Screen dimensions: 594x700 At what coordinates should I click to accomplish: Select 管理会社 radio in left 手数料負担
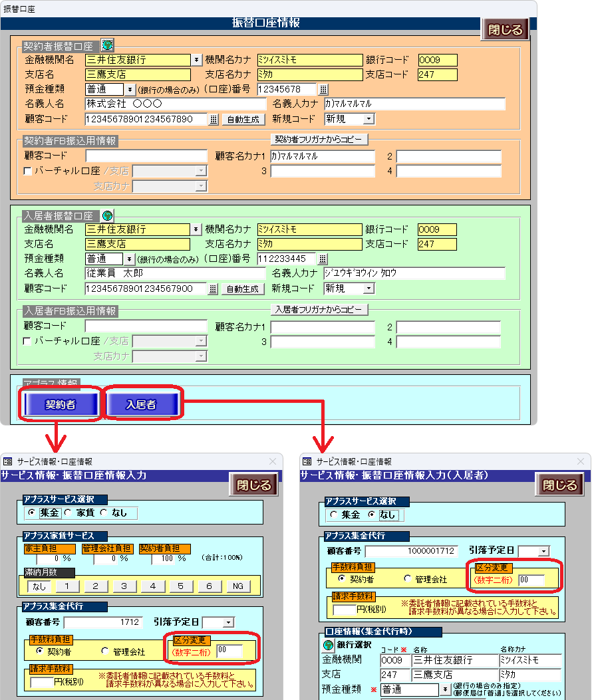104,651
